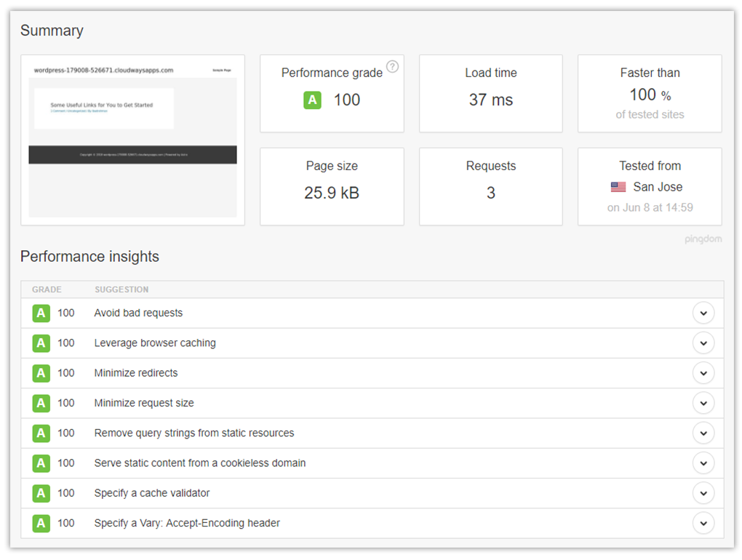Image resolution: width=742 pixels, height=560 pixels.
Task: Click the score 100 in Leverage browser caching row
Action: (x=65, y=343)
